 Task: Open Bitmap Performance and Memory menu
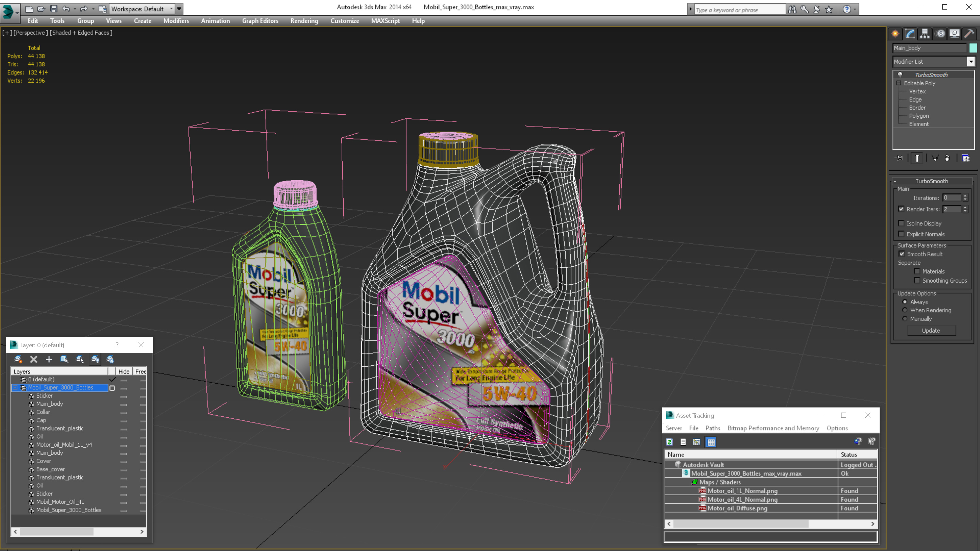coord(773,428)
